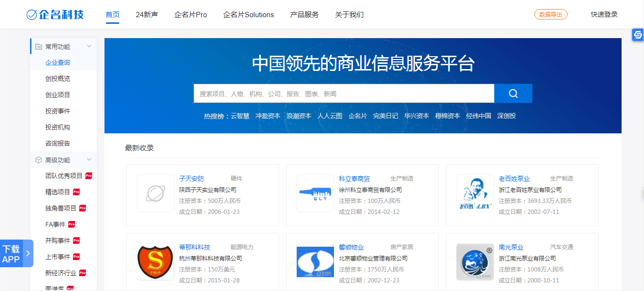Open the 子天安防 company title link

191,179
